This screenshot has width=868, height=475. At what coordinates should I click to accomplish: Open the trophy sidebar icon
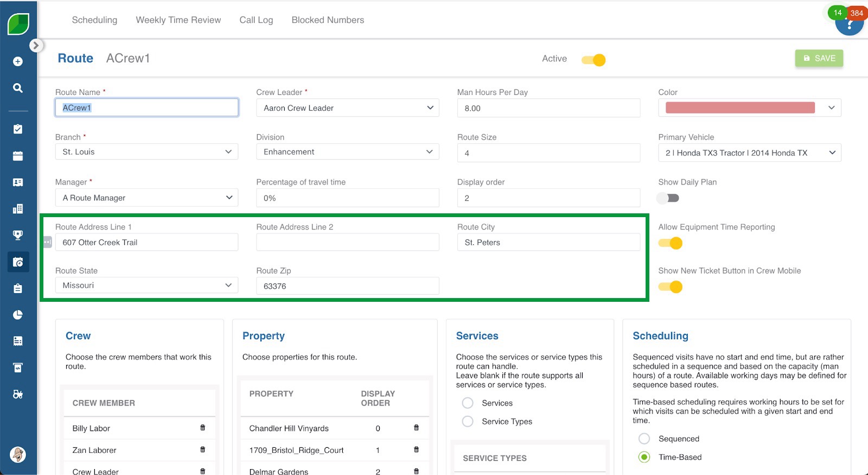(18, 235)
